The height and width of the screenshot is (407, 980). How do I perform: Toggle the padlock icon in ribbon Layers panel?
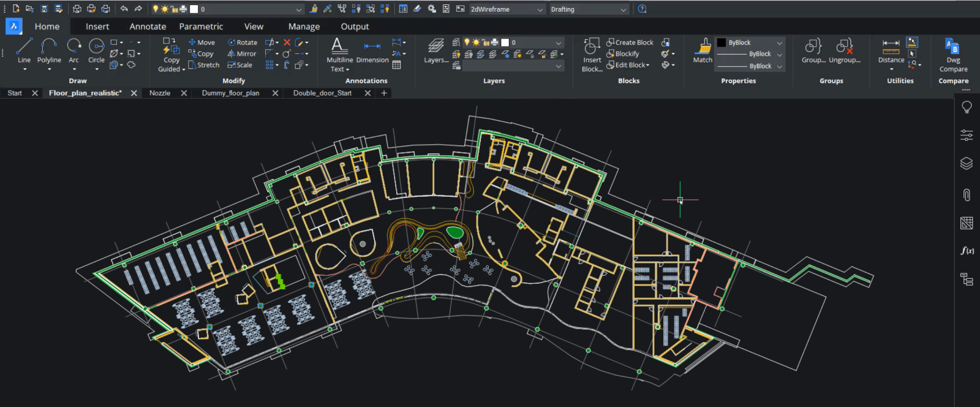tap(485, 42)
